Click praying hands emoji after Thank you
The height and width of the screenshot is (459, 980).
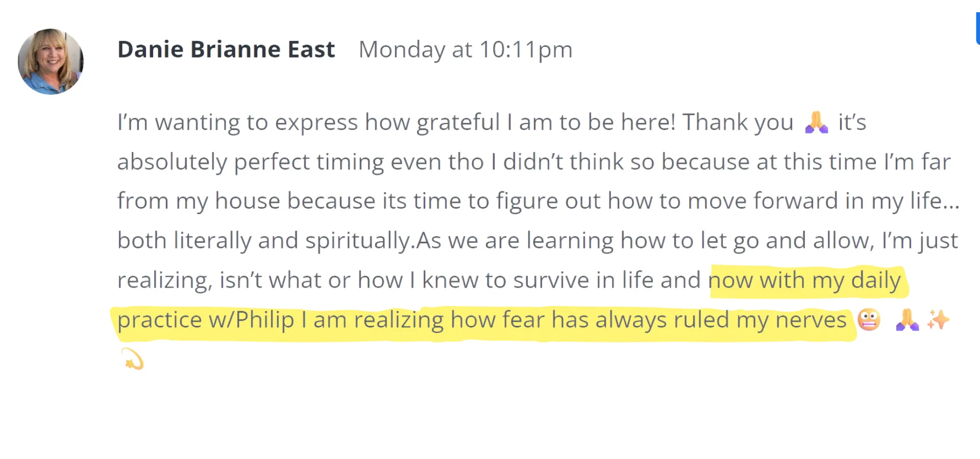[816, 122]
